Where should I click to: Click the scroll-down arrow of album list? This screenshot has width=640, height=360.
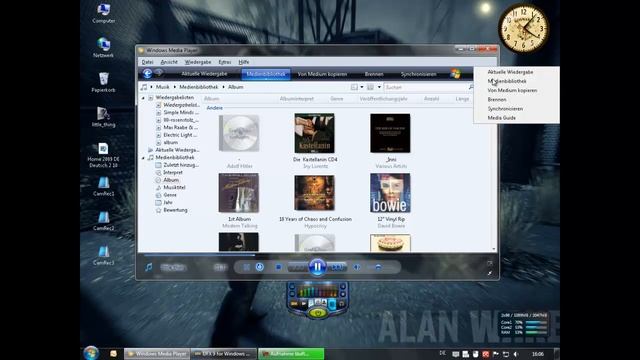pos(493,249)
